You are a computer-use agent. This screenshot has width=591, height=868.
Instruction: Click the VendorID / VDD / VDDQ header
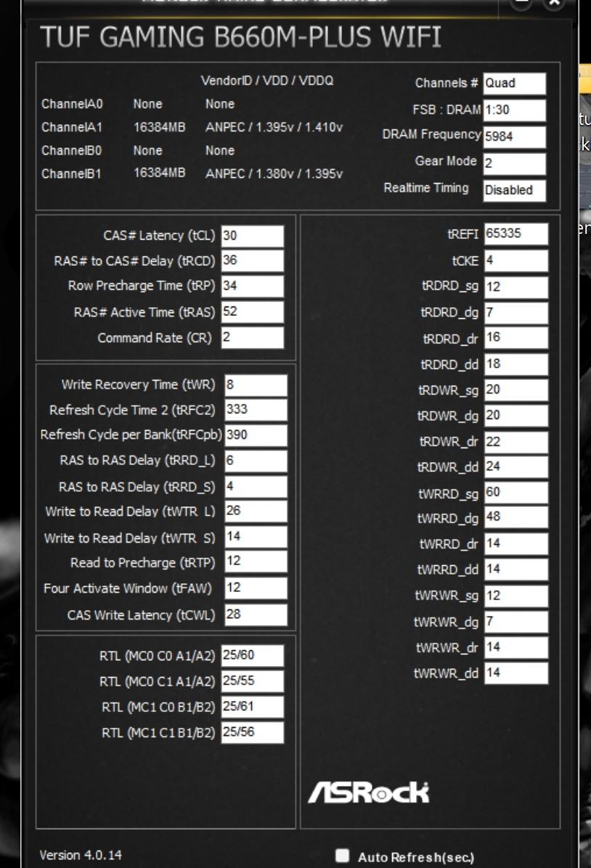click(267, 81)
